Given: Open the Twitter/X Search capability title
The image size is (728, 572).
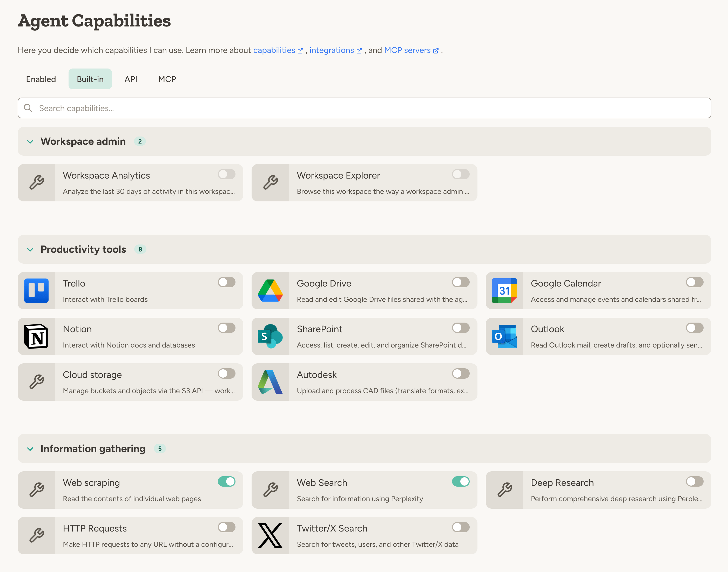Looking at the screenshot, I should (332, 528).
